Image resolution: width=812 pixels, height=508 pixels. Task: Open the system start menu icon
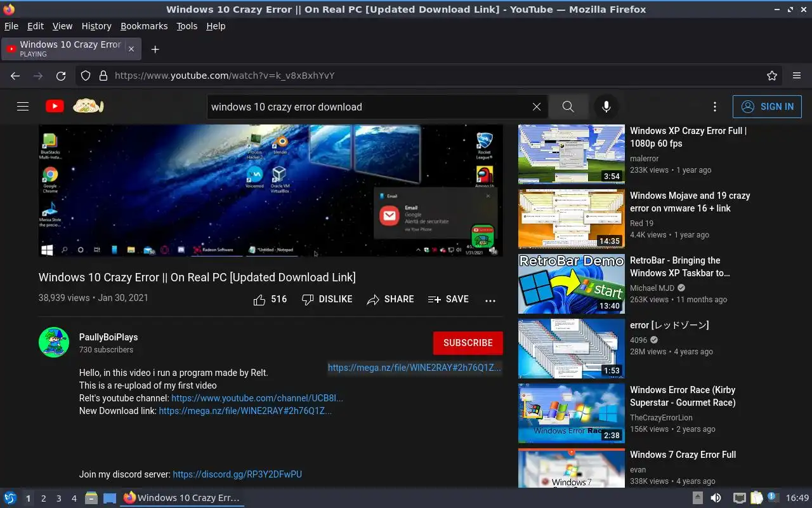[10, 498]
